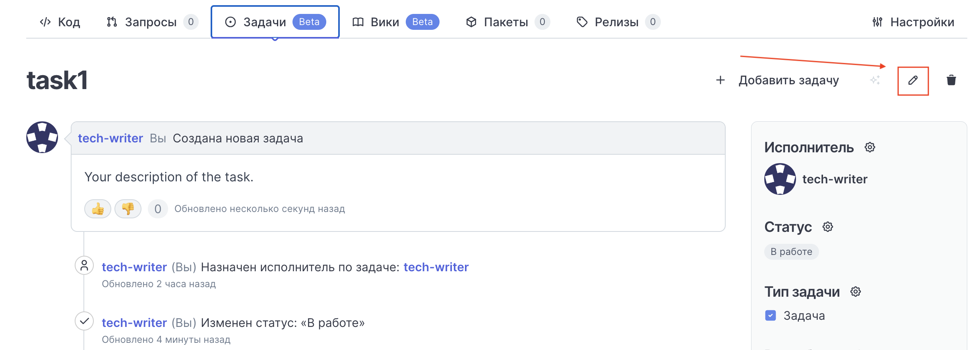Click the pencil edit task icon
The width and height of the screenshot is (980, 350).
pyautogui.click(x=913, y=81)
